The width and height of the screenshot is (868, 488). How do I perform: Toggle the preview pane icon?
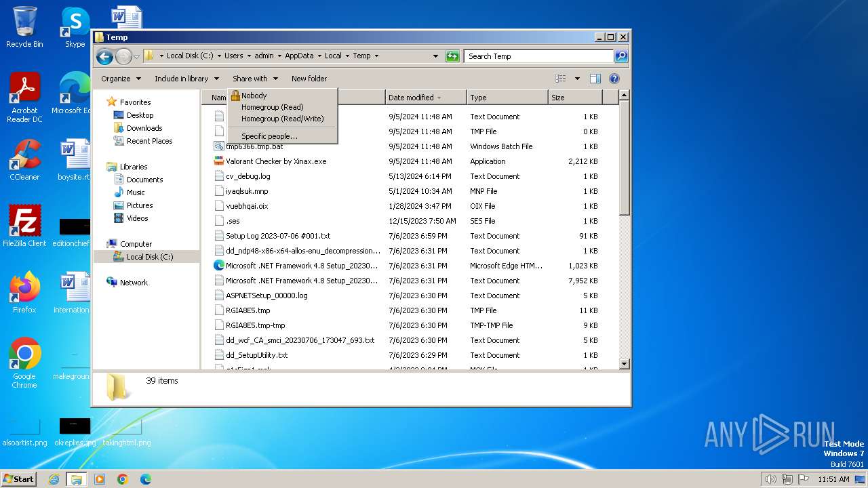(595, 79)
